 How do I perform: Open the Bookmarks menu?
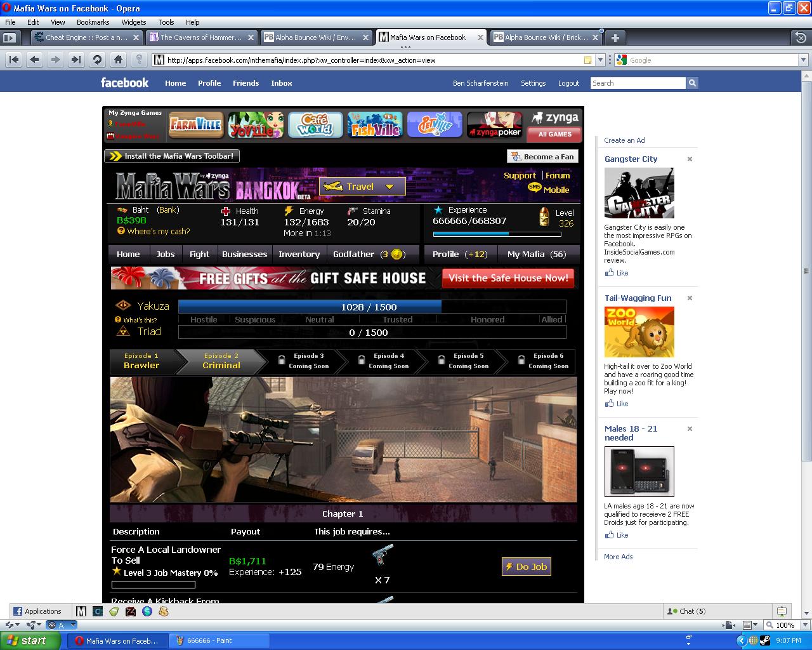[x=93, y=22]
